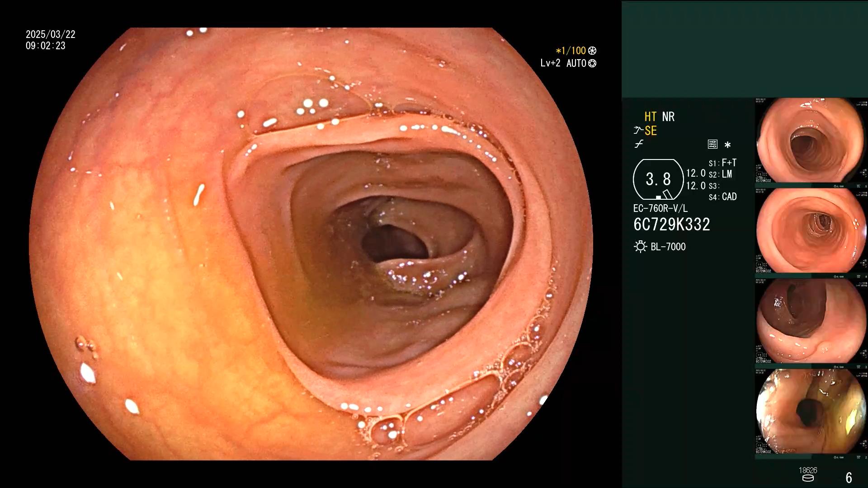This screenshot has height=488, width=868.
Task: Click the storage disk icon under 18626
Action: pyautogui.click(x=808, y=478)
